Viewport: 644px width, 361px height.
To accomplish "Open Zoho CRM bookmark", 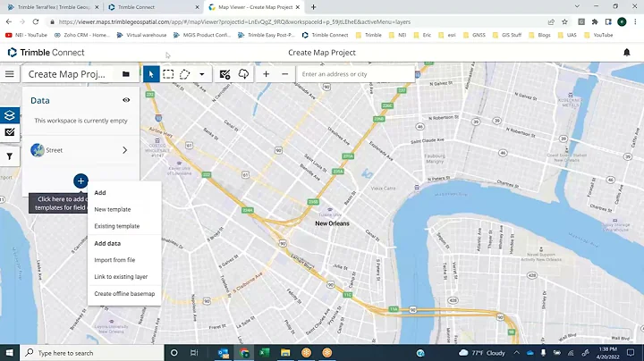I will click(82, 35).
